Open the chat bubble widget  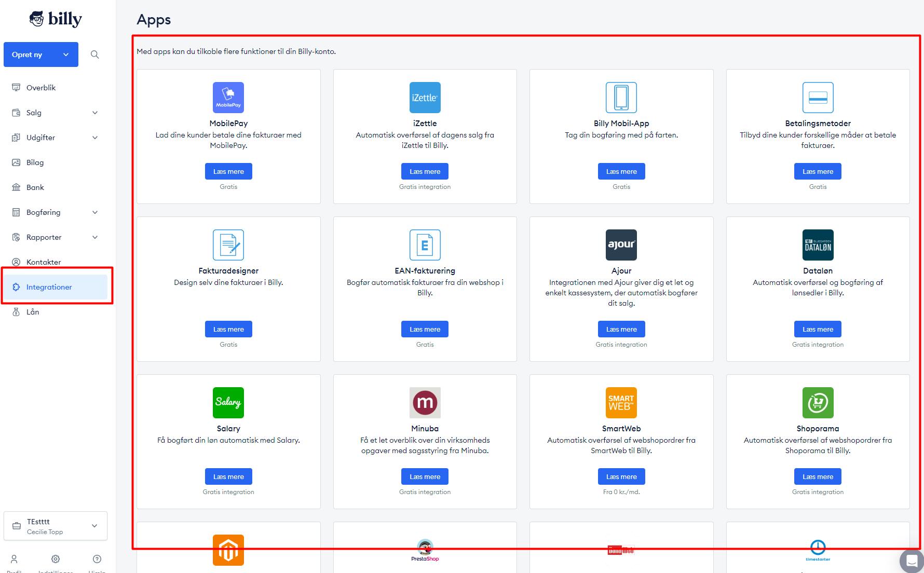point(912,561)
